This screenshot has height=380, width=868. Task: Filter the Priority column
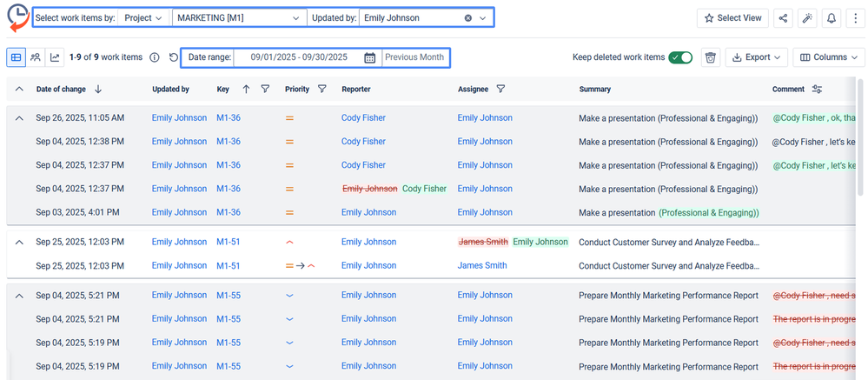pyautogui.click(x=322, y=89)
